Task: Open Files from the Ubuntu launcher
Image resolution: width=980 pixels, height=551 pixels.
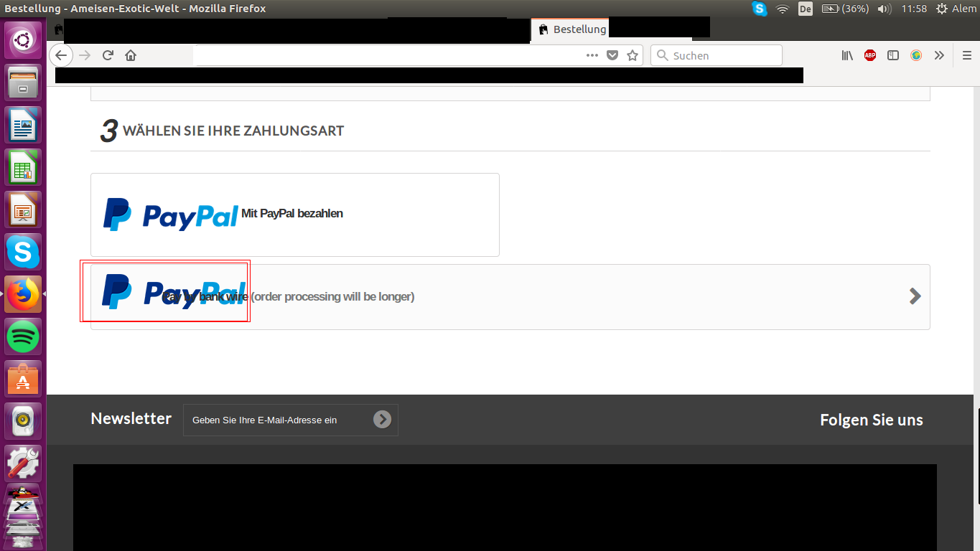Action: click(x=24, y=83)
